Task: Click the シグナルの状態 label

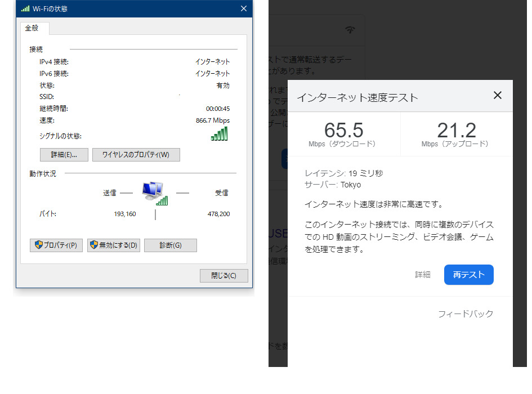Action: (x=60, y=136)
